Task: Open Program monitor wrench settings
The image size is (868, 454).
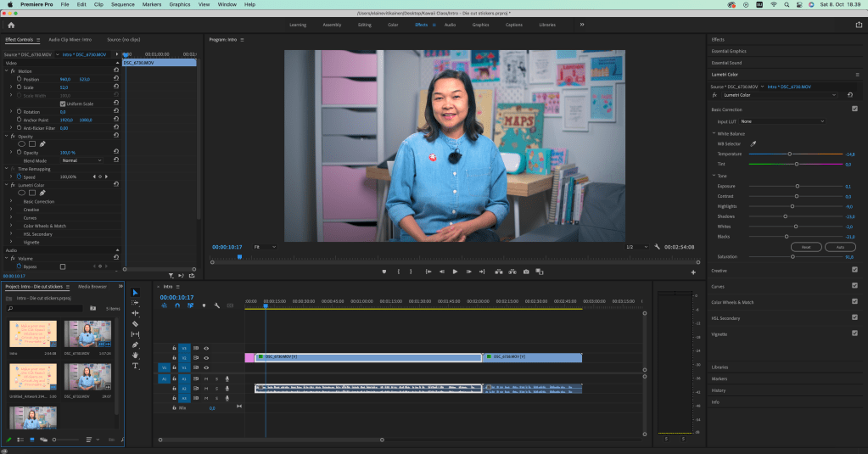Action: tap(657, 247)
